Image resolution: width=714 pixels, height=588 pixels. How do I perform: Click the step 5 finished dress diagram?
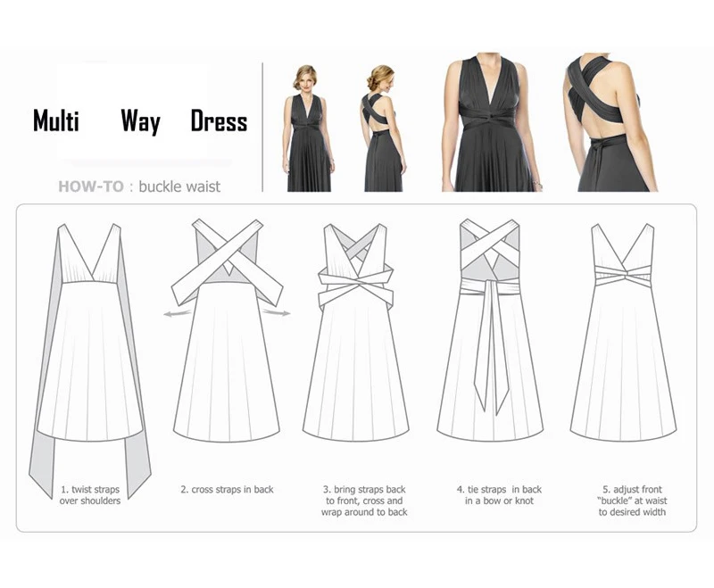pos(623,332)
